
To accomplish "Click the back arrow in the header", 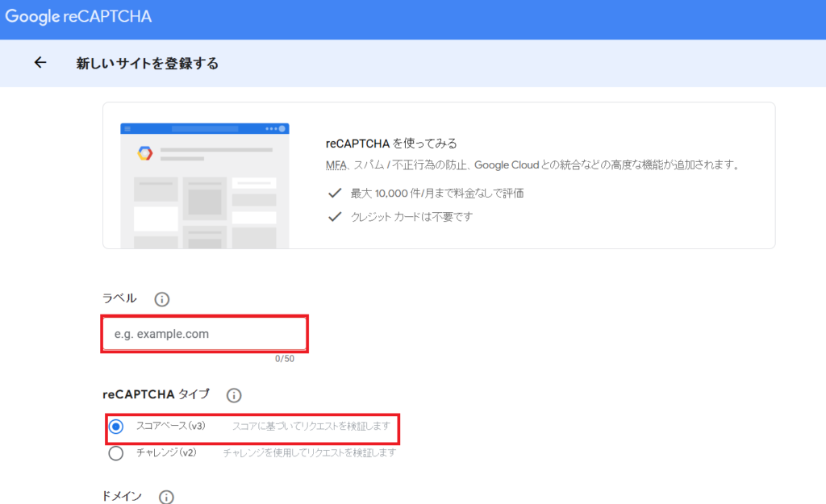I will (x=40, y=63).
